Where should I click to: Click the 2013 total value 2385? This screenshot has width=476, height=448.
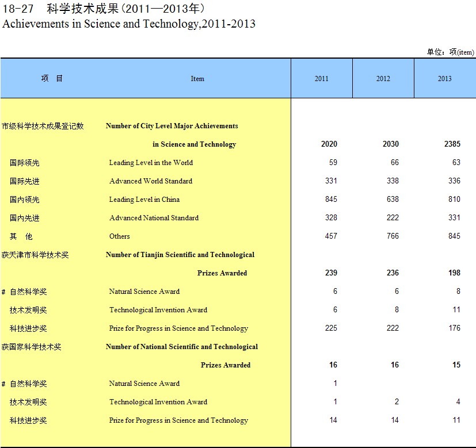[x=452, y=144]
